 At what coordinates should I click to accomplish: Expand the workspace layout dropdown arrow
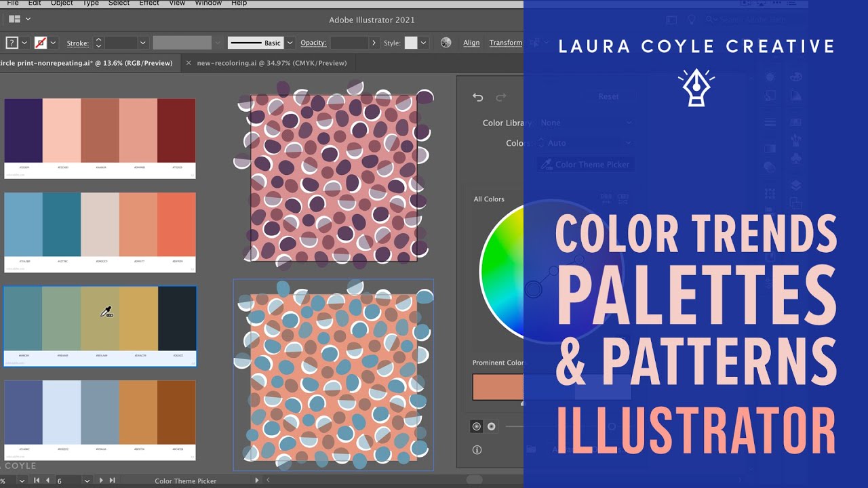(27, 19)
